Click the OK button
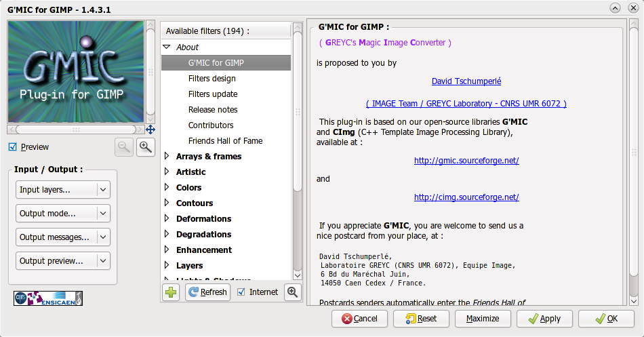 [x=606, y=319]
